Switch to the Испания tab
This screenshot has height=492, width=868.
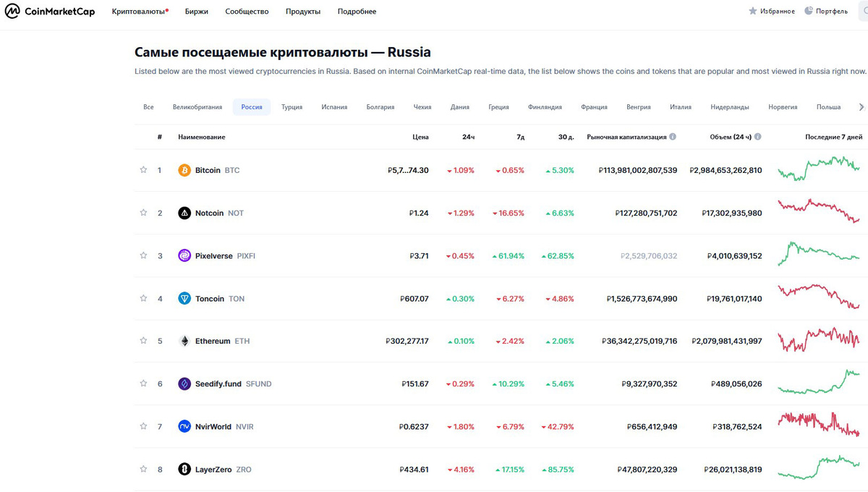pyautogui.click(x=334, y=107)
